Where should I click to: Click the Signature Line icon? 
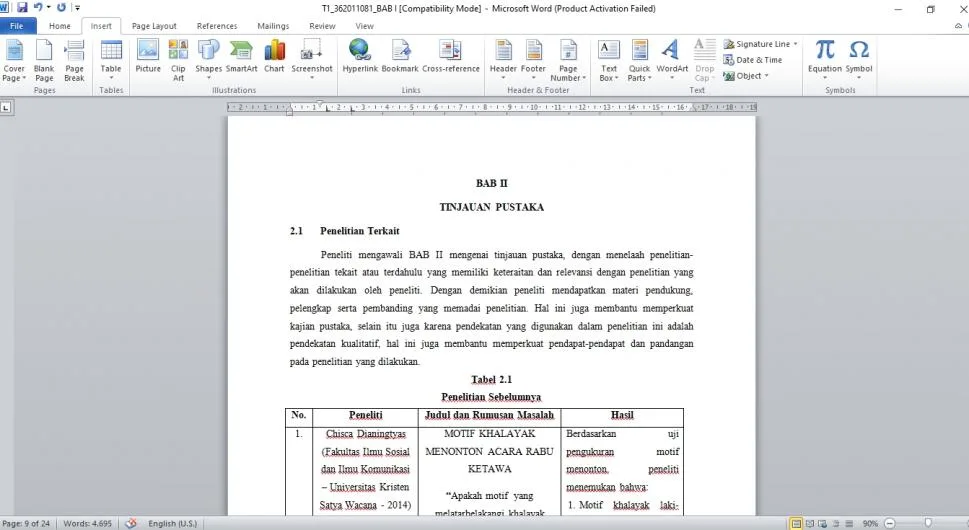(729, 44)
